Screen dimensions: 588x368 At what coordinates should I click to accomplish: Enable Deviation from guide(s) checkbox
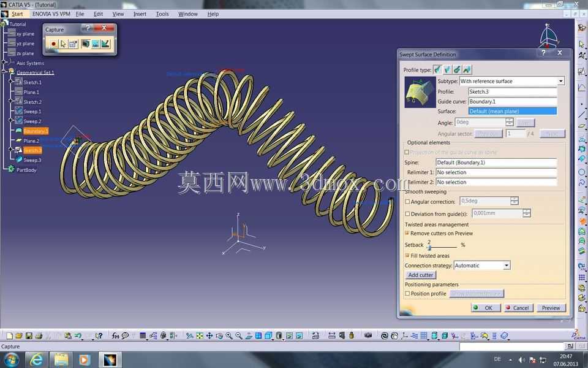tap(407, 213)
